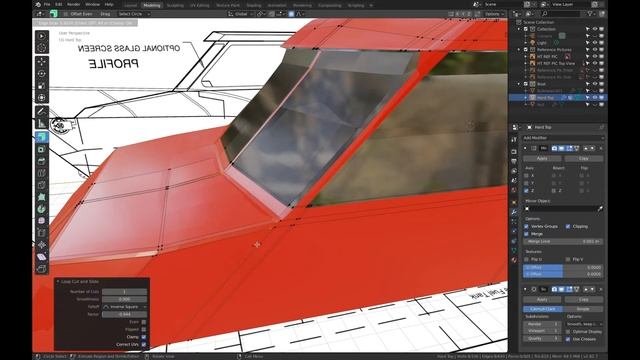Toggle Clamp in Loop Cut panel
The image size is (640, 360).
[x=144, y=337]
